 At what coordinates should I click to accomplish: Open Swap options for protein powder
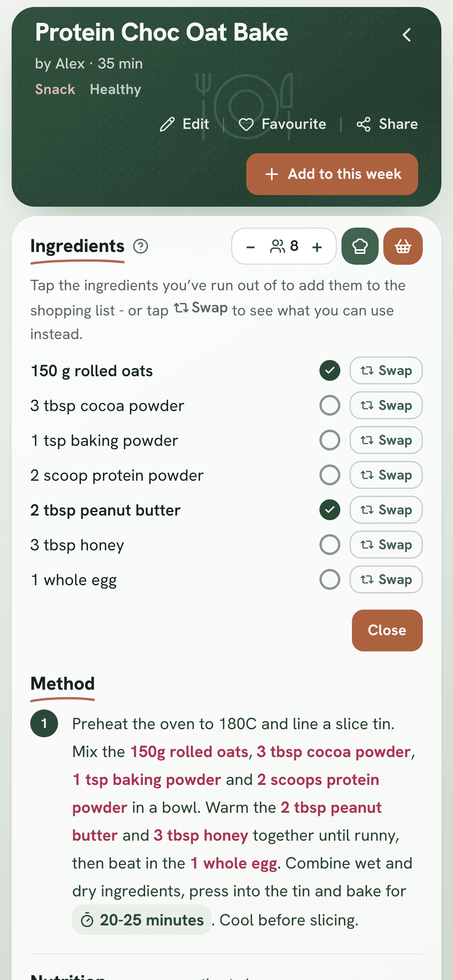(386, 475)
